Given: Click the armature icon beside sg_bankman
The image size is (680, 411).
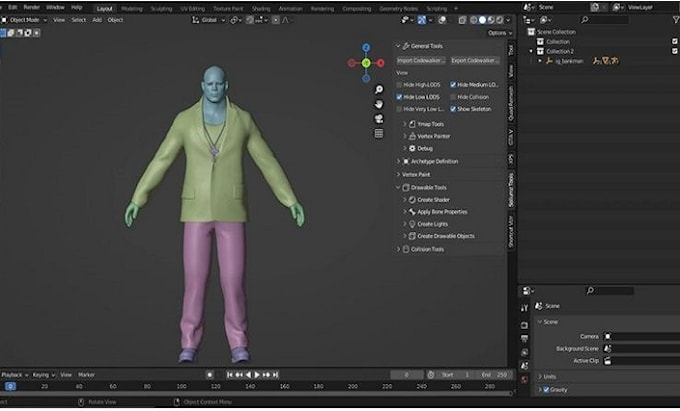Looking at the screenshot, I should pyautogui.click(x=549, y=61).
